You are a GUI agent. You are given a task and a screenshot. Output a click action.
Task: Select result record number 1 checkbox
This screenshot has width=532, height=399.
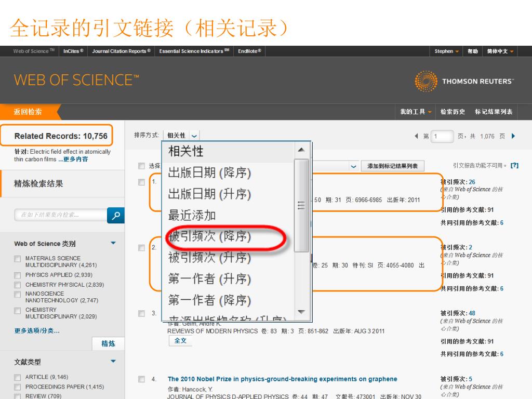click(x=141, y=182)
